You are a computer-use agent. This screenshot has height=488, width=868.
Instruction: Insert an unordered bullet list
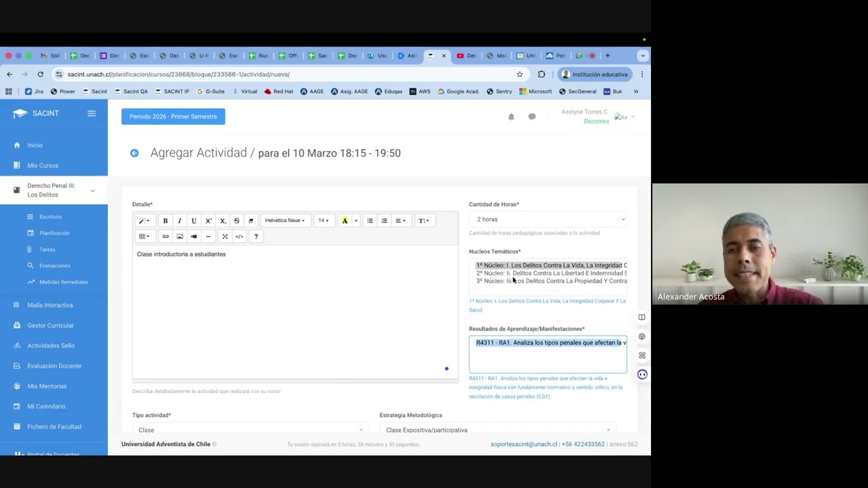[x=370, y=220]
